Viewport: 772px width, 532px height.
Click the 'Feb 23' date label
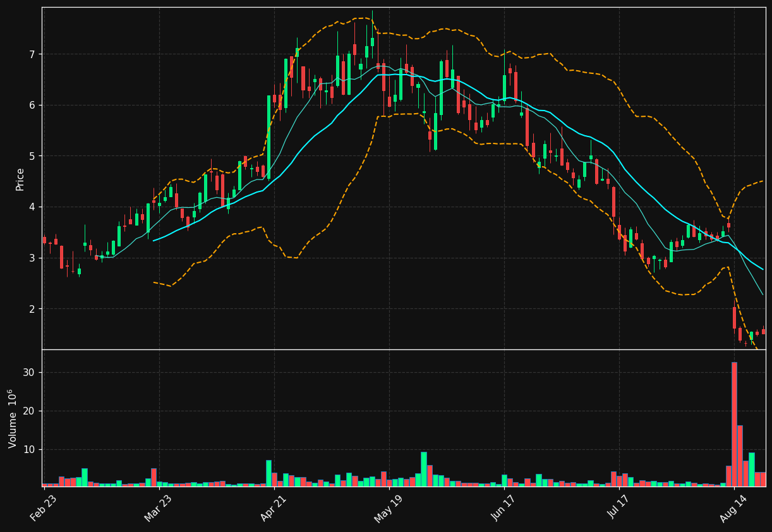pyautogui.click(x=44, y=508)
